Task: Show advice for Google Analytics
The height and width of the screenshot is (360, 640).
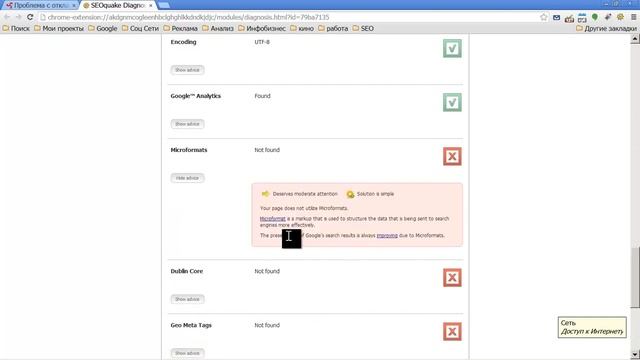Action: (187, 124)
